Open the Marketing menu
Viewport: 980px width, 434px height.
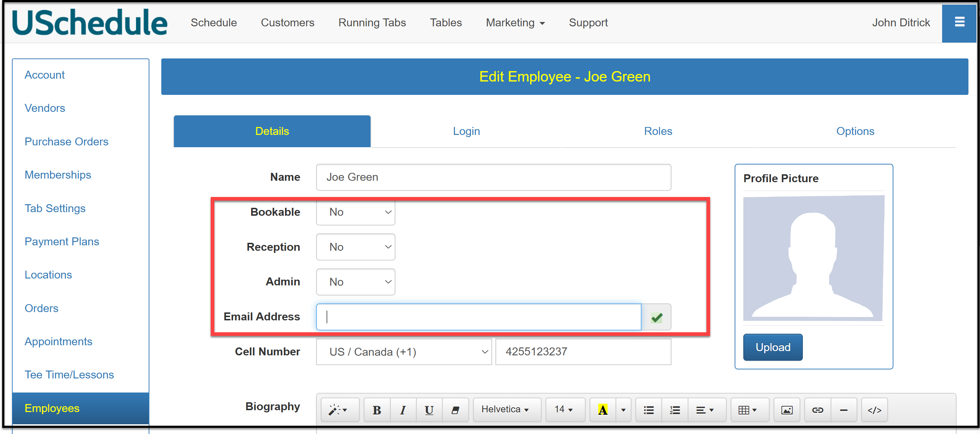pyautogui.click(x=515, y=22)
